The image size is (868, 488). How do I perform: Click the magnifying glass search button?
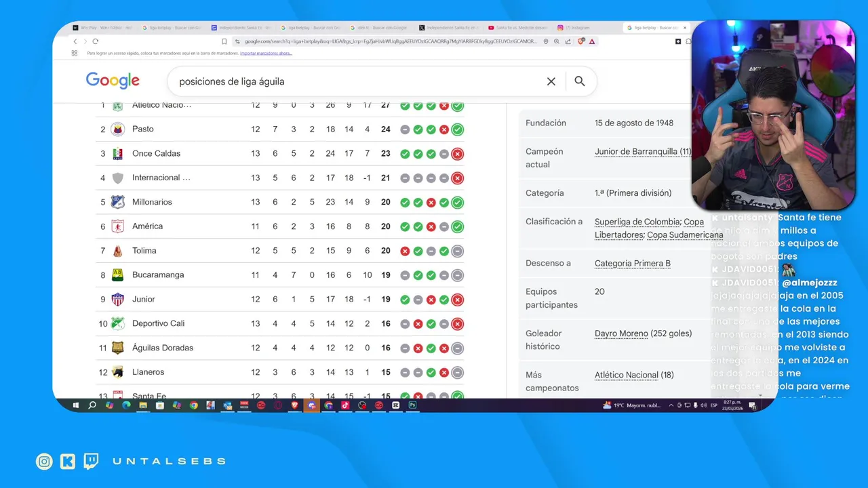click(580, 81)
